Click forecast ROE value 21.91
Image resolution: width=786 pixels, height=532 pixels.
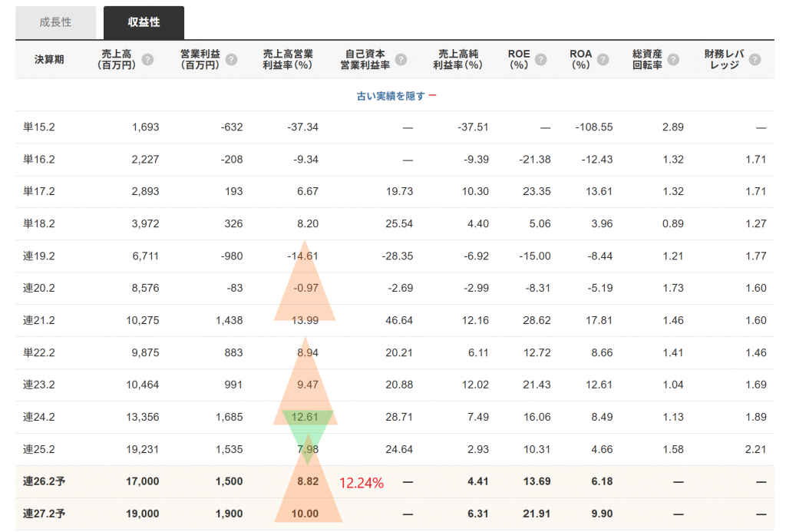[537, 514]
